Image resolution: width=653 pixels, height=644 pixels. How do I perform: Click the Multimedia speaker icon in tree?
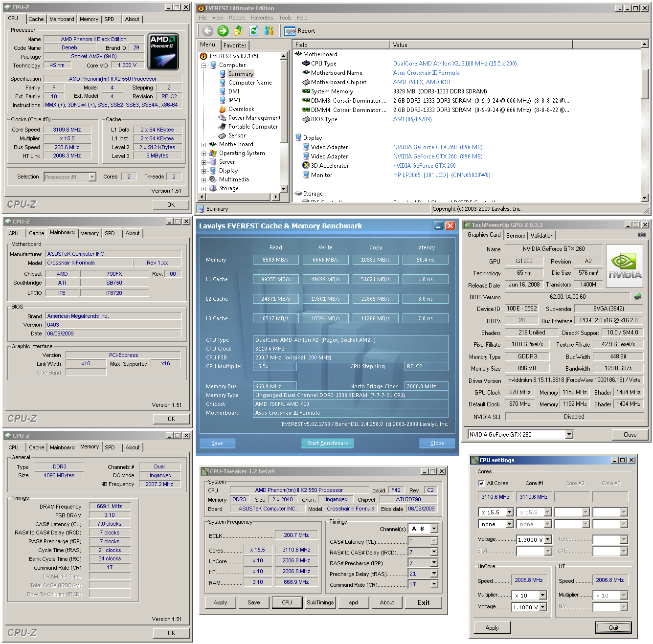pos(213,179)
